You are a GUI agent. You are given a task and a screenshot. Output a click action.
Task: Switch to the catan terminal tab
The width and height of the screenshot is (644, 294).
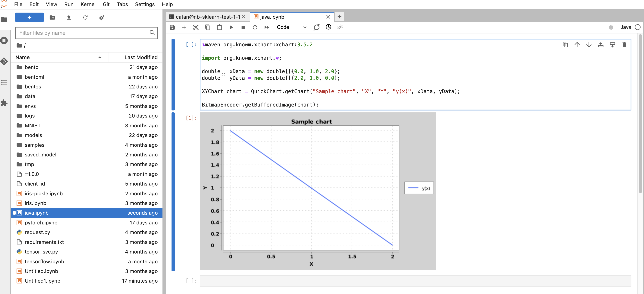click(x=207, y=17)
